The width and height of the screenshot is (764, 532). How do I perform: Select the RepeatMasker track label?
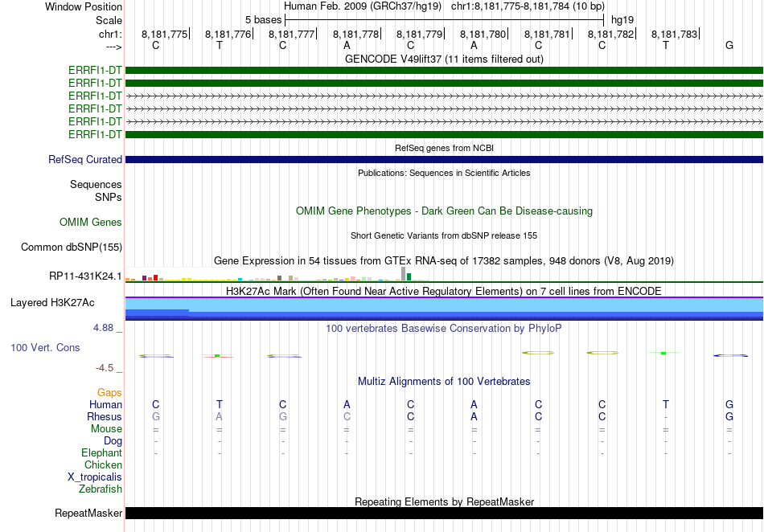pyautogui.click(x=88, y=513)
